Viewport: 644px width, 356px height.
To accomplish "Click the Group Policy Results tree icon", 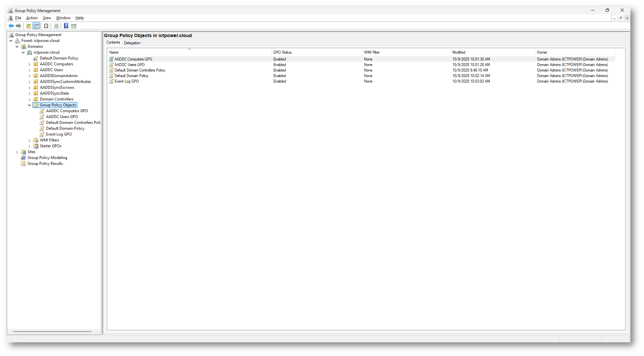I will 23,164.
